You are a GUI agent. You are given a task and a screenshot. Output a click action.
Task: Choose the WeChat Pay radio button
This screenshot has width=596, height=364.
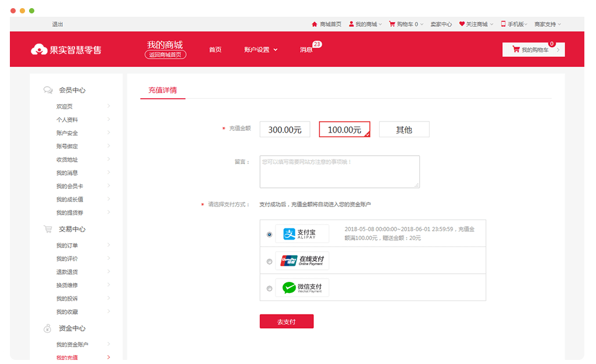(x=269, y=287)
